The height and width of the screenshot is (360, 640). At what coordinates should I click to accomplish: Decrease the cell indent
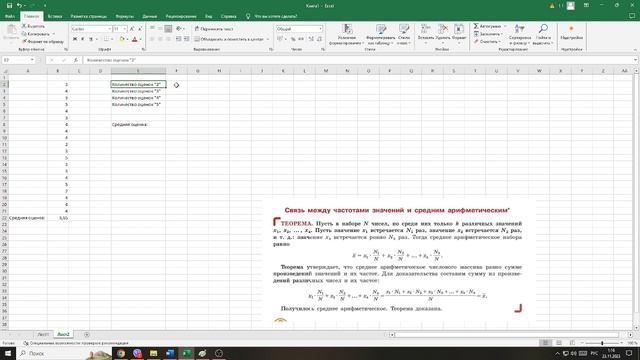(x=178, y=39)
